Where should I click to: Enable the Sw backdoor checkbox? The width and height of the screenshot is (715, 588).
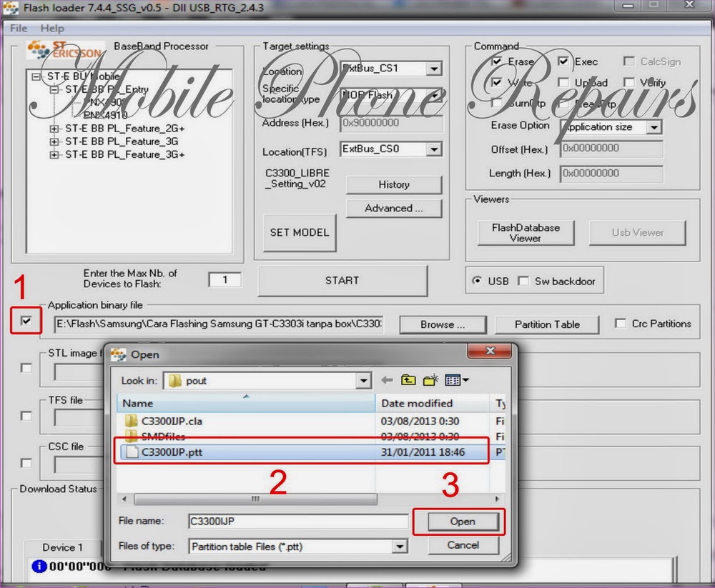[523, 281]
